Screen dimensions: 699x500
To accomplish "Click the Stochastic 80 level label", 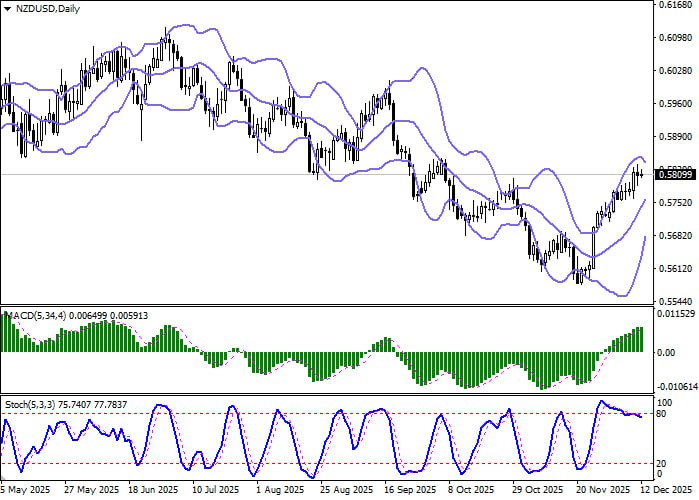I will 661,413.
